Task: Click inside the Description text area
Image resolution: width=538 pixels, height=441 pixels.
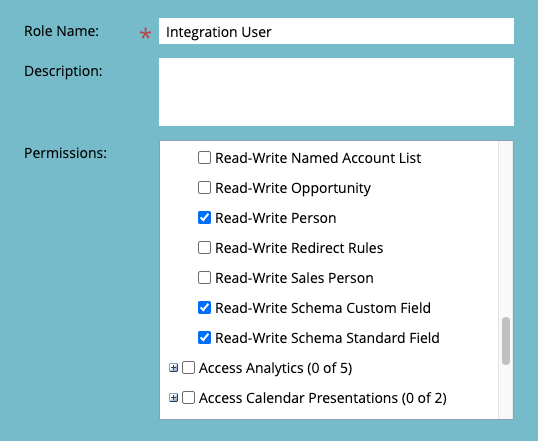Action: tap(336, 92)
